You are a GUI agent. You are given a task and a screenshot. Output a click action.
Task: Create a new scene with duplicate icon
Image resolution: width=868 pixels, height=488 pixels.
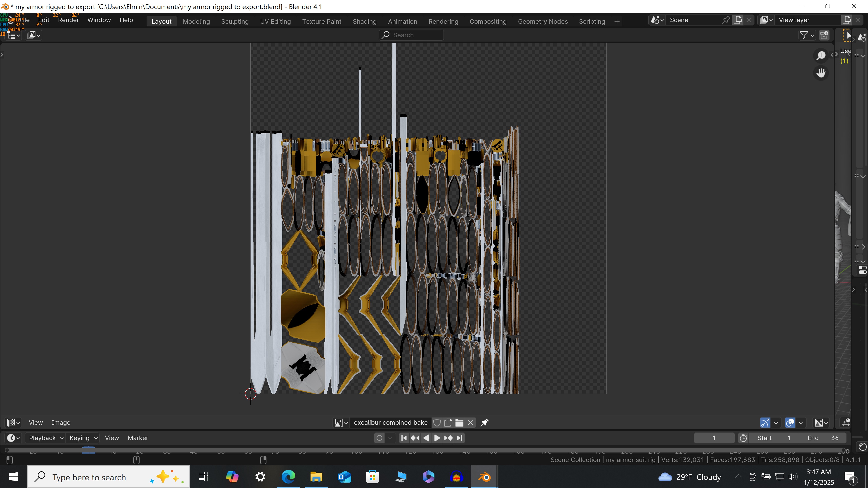[x=738, y=20]
